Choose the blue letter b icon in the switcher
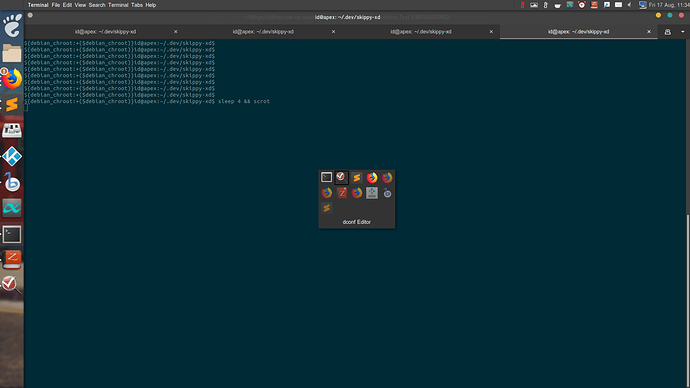This screenshot has width=690, height=388. point(387,193)
